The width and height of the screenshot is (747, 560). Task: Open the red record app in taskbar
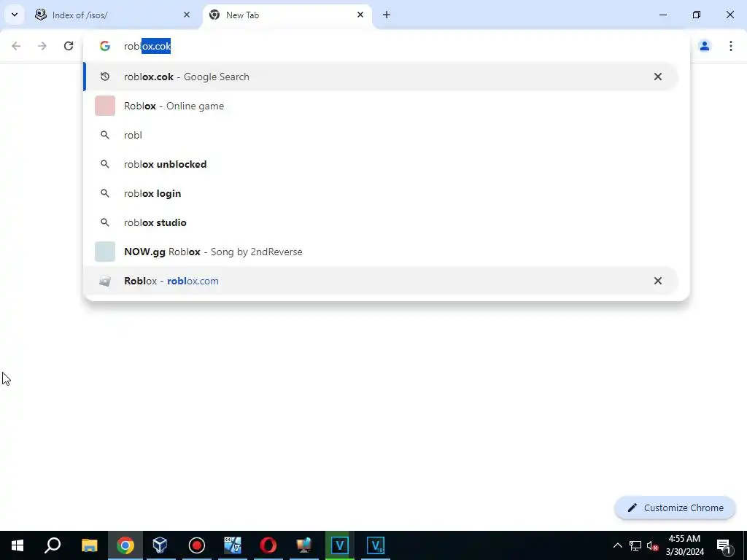[197, 545]
